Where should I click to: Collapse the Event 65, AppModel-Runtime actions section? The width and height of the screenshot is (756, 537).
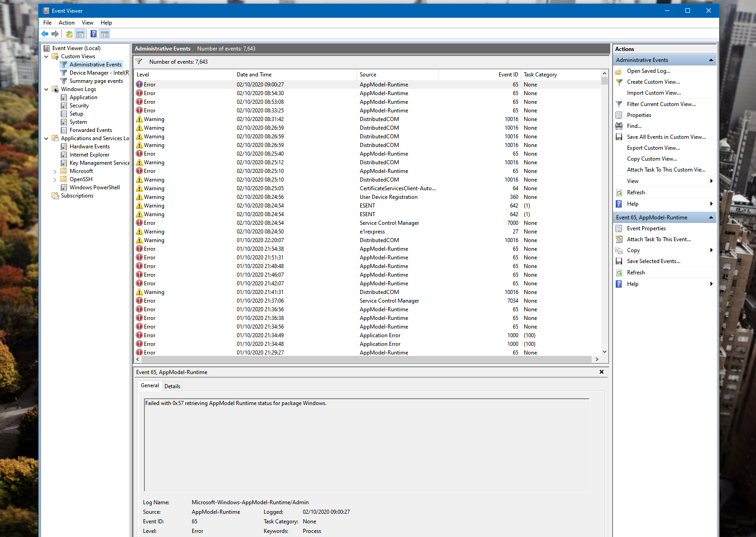711,218
